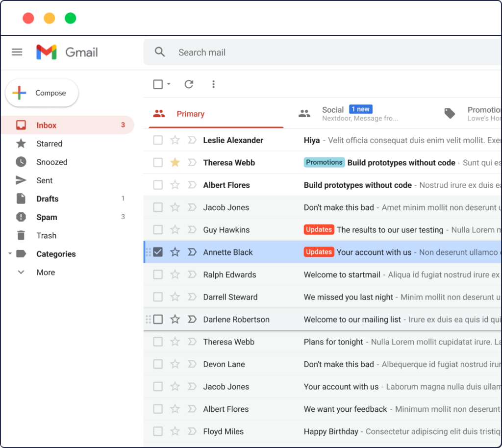The image size is (502, 448).
Task: Open the hamburger main menu
Action: [x=17, y=52]
